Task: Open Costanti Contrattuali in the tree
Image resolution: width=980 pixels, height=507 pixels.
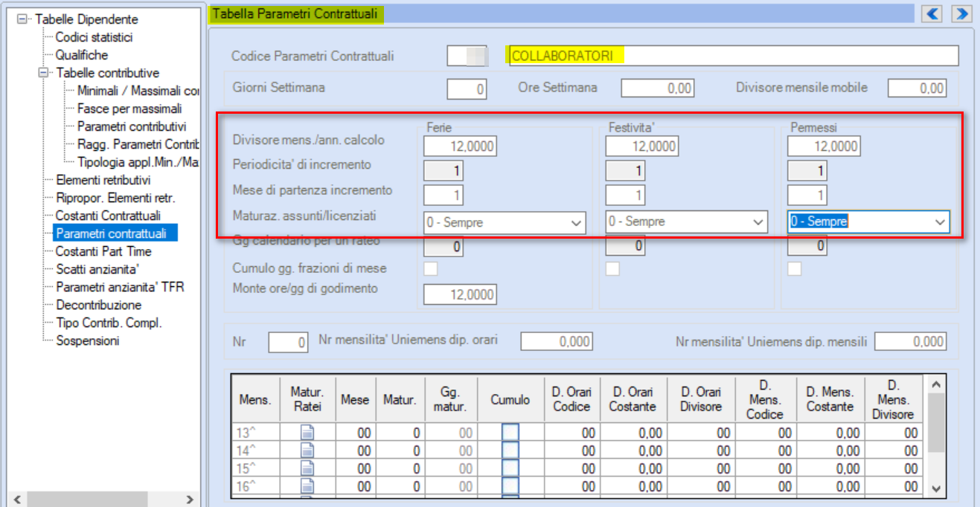Action: click(x=108, y=216)
